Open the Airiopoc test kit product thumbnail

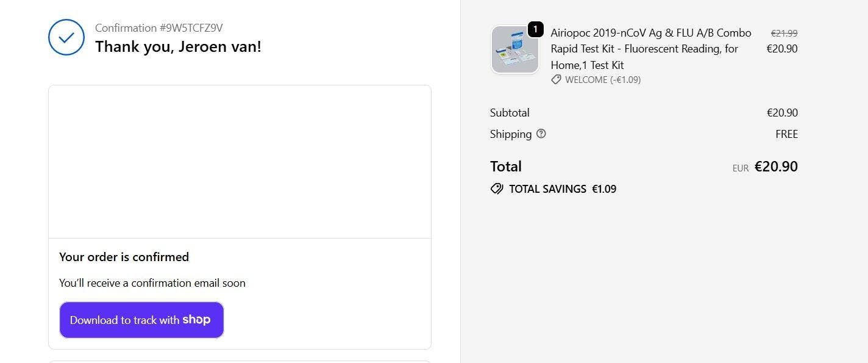(514, 50)
